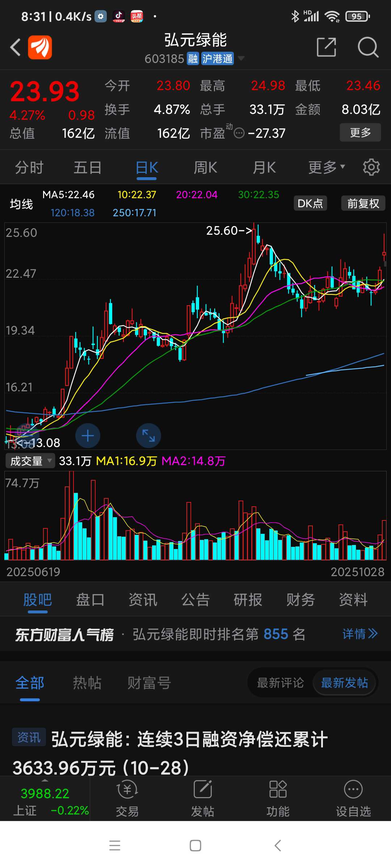
Task: Open the 公告 tab
Action: pyautogui.click(x=195, y=600)
